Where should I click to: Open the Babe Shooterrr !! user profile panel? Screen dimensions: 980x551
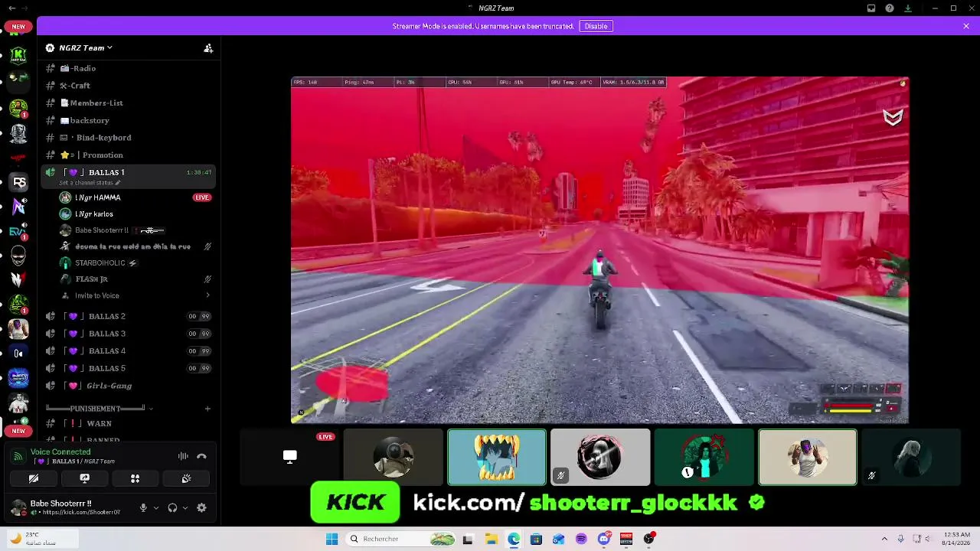pos(67,507)
